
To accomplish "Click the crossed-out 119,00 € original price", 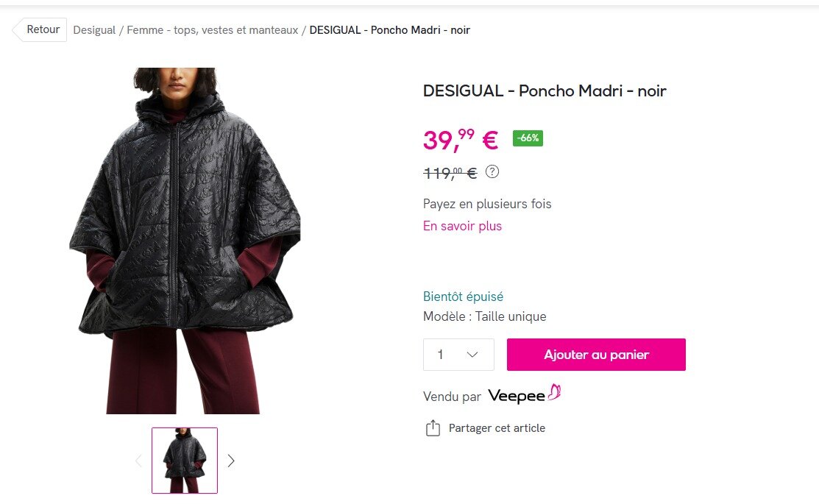I will [450, 173].
